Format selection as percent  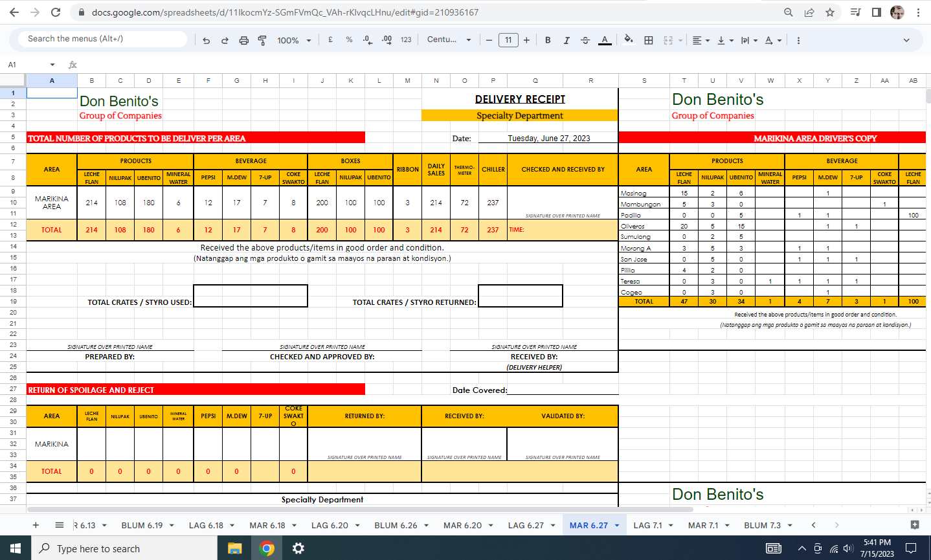coord(349,40)
